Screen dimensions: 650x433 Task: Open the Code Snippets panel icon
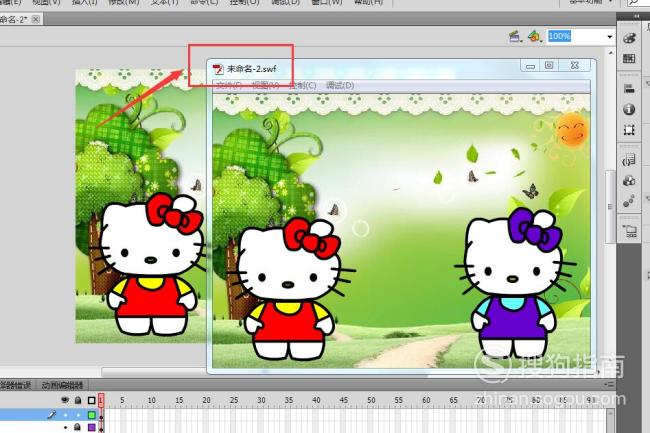[629, 160]
